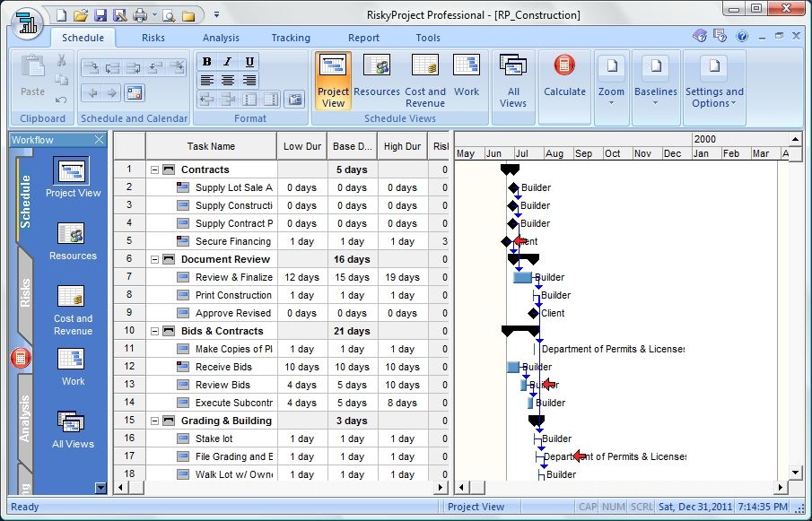The height and width of the screenshot is (521, 812).
Task: Select the vertical Risks workflow tab
Action: click(x=25, y=293)
